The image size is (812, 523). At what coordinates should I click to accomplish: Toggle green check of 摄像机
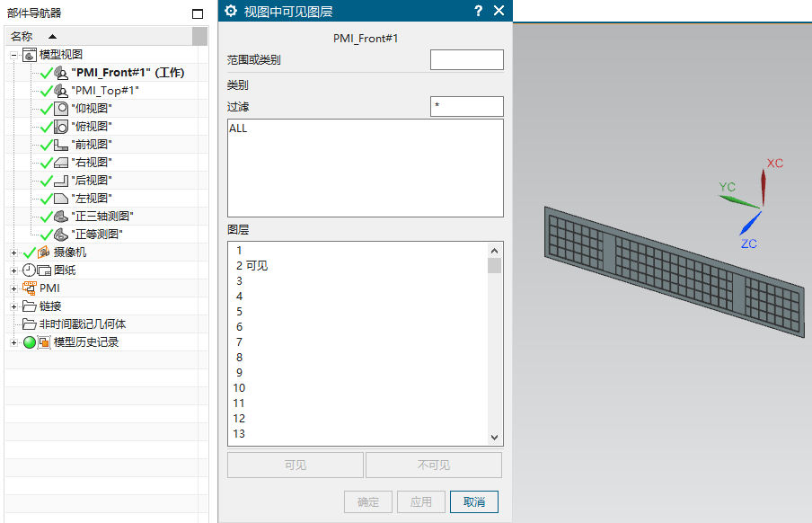point(30,253)
